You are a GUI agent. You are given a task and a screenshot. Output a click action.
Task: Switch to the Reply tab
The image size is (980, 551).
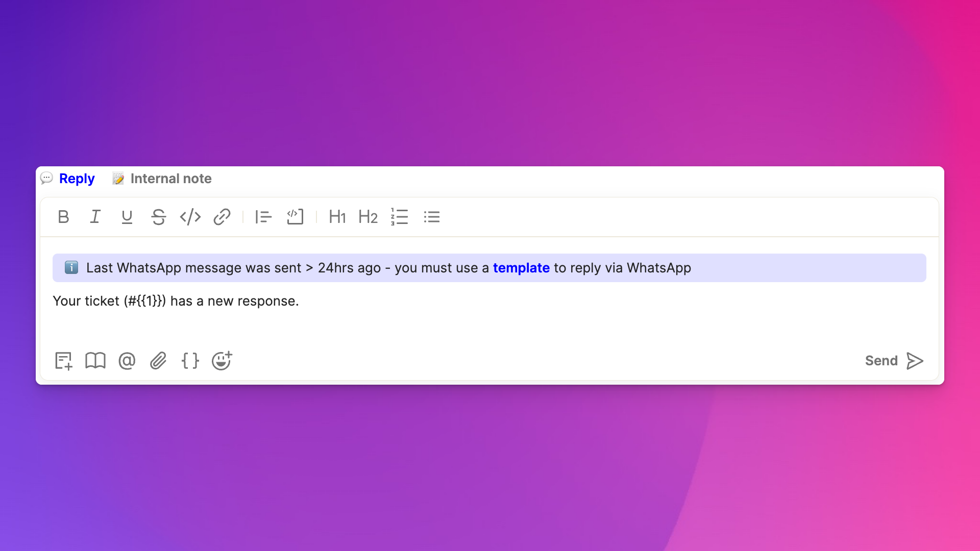(68, 179)
